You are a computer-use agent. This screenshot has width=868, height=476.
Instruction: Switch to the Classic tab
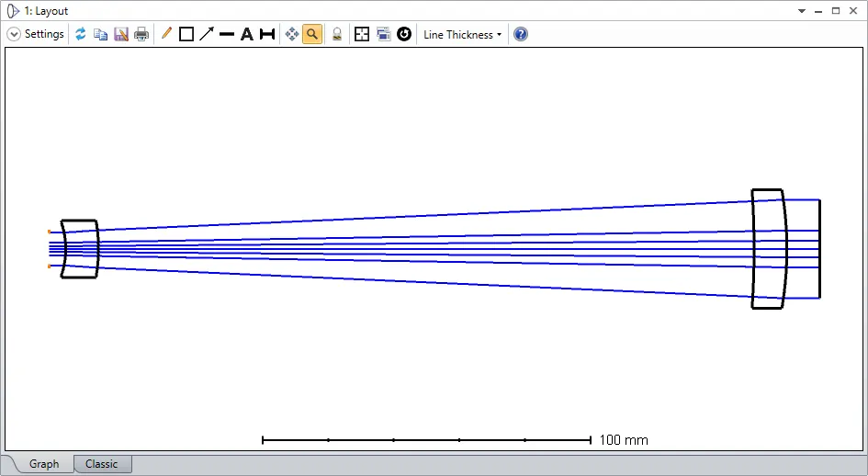(x=102, y=464)
